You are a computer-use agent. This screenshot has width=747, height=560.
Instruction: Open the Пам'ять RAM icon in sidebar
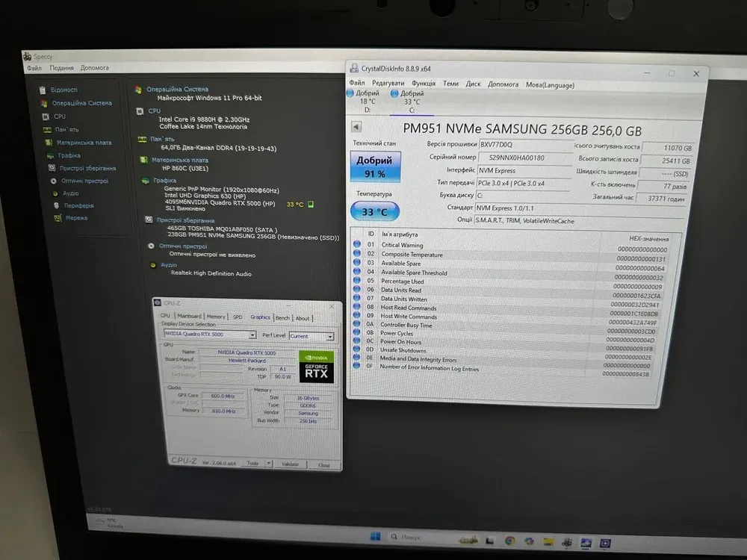pyautogui.click(x=48, y=129)
